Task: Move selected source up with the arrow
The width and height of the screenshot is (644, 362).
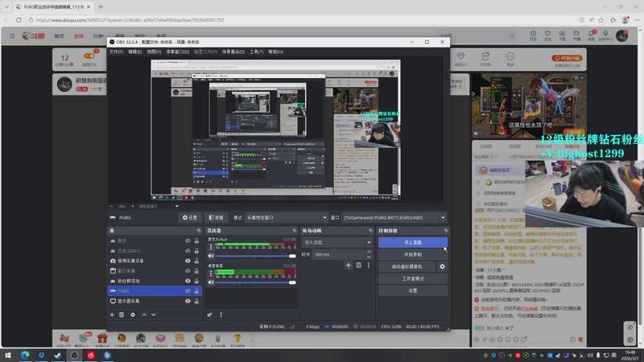Action: click(144, 315)
